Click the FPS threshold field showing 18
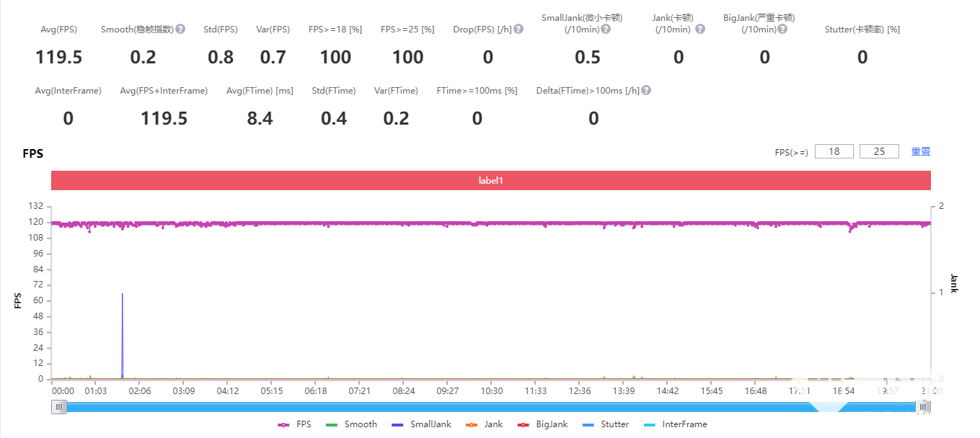 click(834, 151)
